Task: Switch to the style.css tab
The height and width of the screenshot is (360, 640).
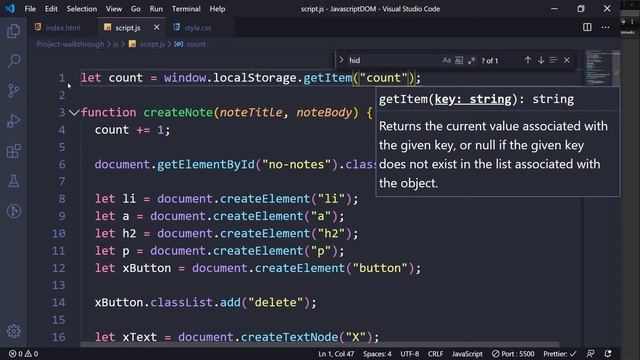Action: point(198,27)
